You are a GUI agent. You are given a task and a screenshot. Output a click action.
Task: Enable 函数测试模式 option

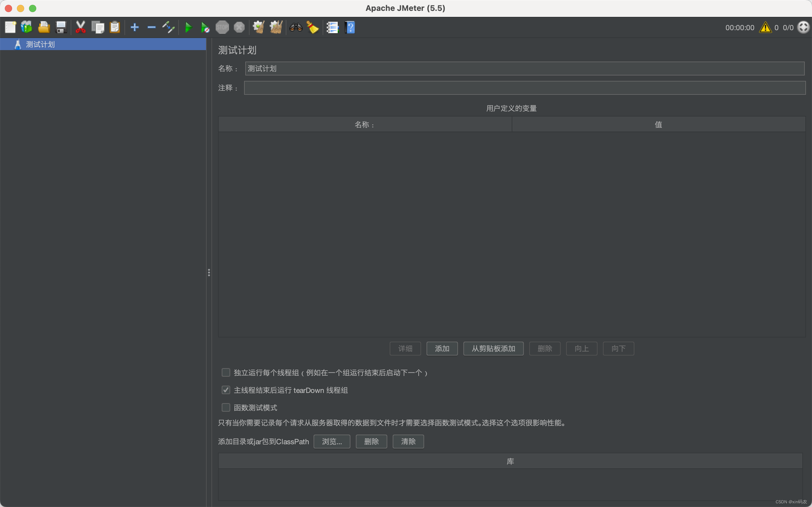[x=225, y=407]
